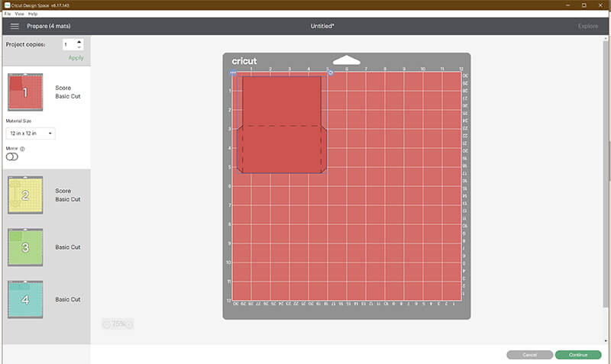Apply the project copies setting
The image size is (611, 364).
pos(76,58)
